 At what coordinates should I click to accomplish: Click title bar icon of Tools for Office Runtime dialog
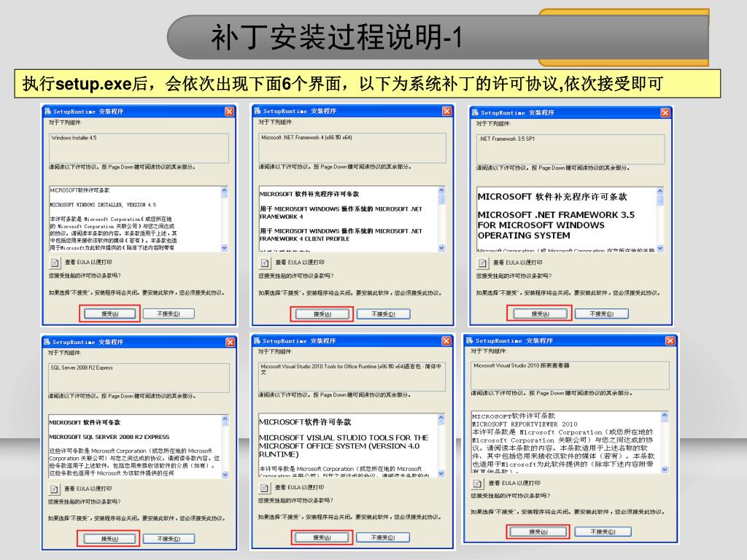pyautogui.click(x=258, y=341)
